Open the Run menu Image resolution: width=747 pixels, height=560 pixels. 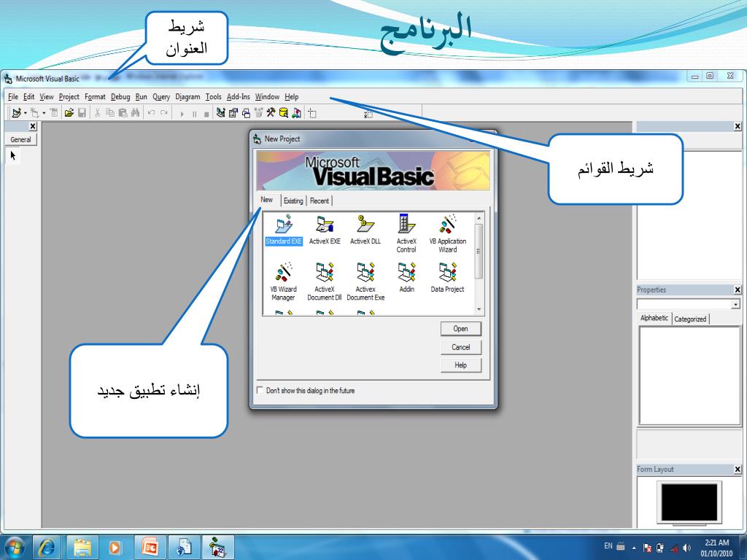(141, 97)
